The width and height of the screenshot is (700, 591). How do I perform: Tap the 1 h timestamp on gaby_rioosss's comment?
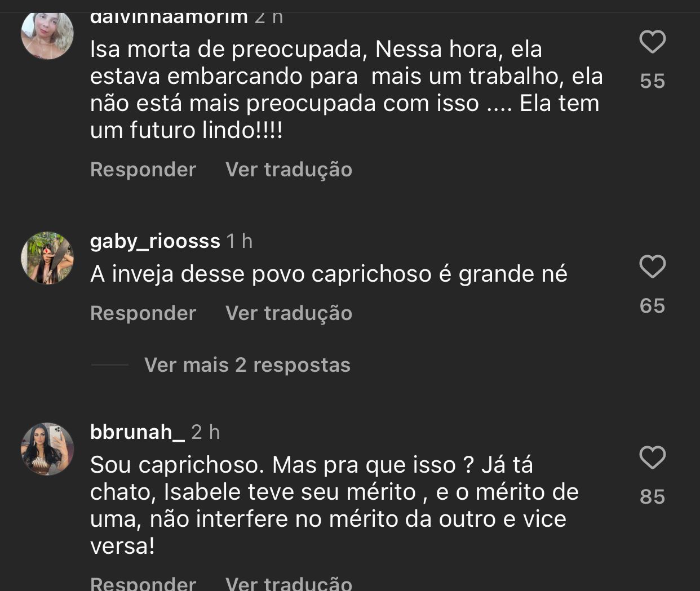pos(238,240)
